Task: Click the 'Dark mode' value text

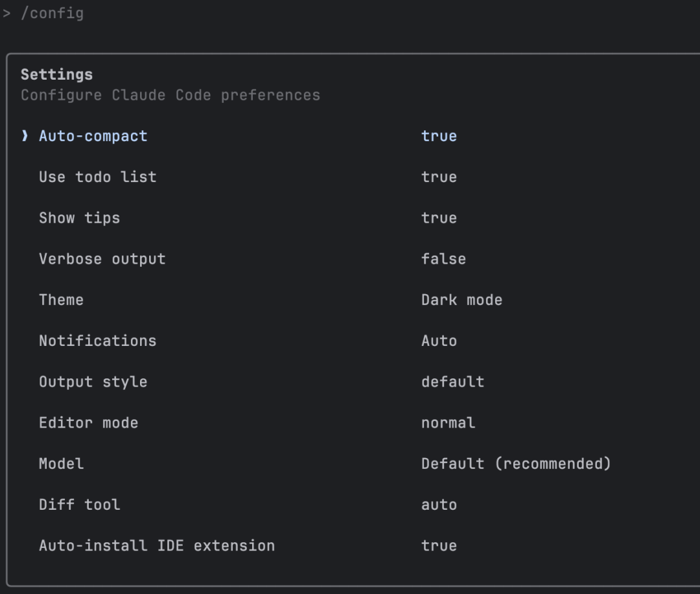Action: pyautogui.click(x=461, y=299)
